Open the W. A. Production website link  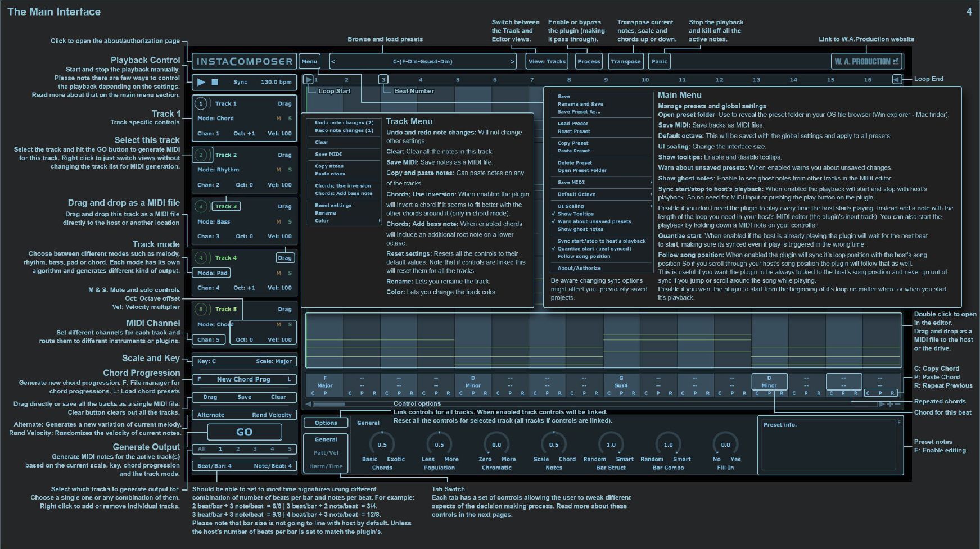[866, 62]
